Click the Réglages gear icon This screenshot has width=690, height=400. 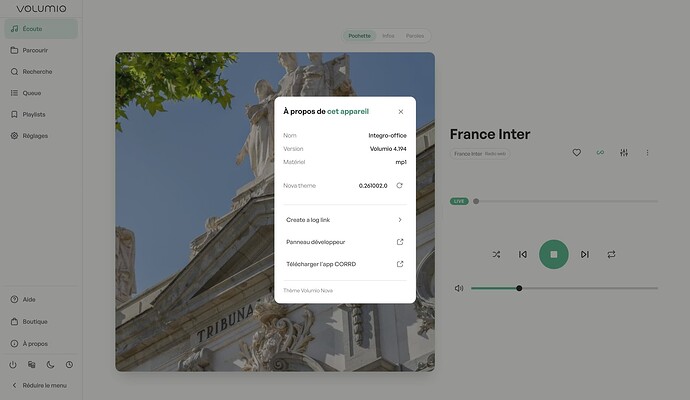coord(15,136)
